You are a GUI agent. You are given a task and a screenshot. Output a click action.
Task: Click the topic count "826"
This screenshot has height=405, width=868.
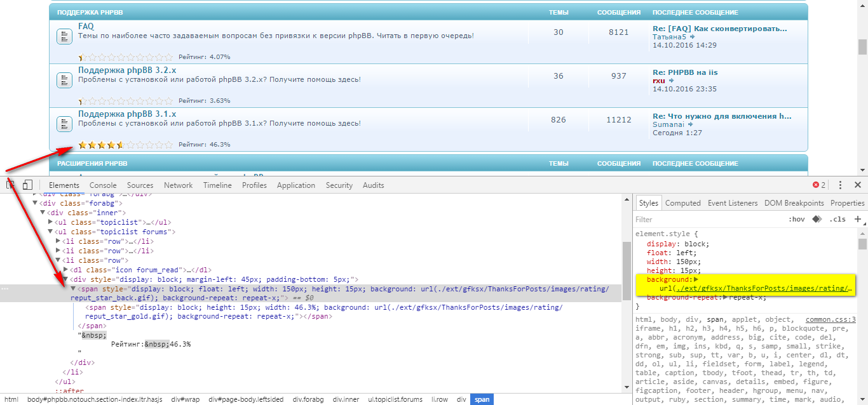[558, 119]
